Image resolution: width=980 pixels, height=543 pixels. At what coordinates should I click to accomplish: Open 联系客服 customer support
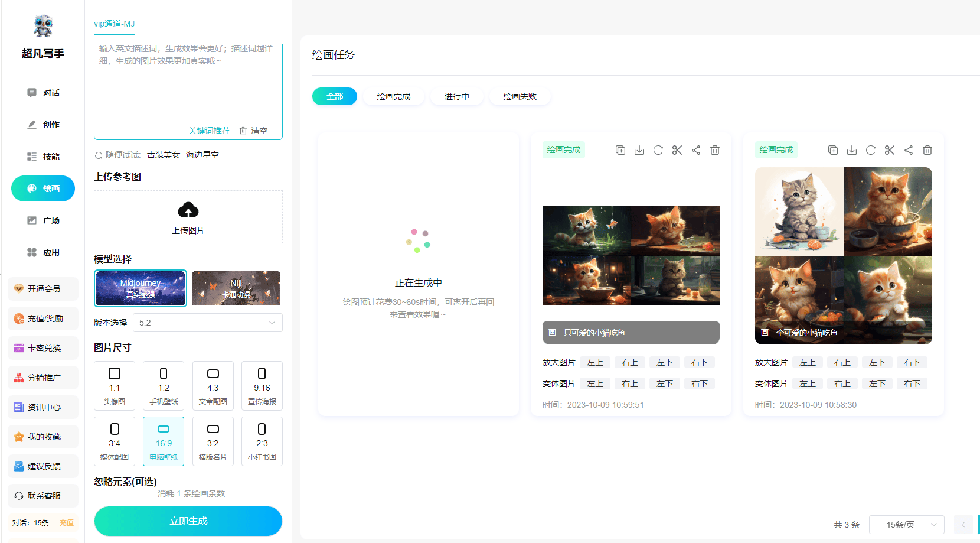tap(43, 495)
